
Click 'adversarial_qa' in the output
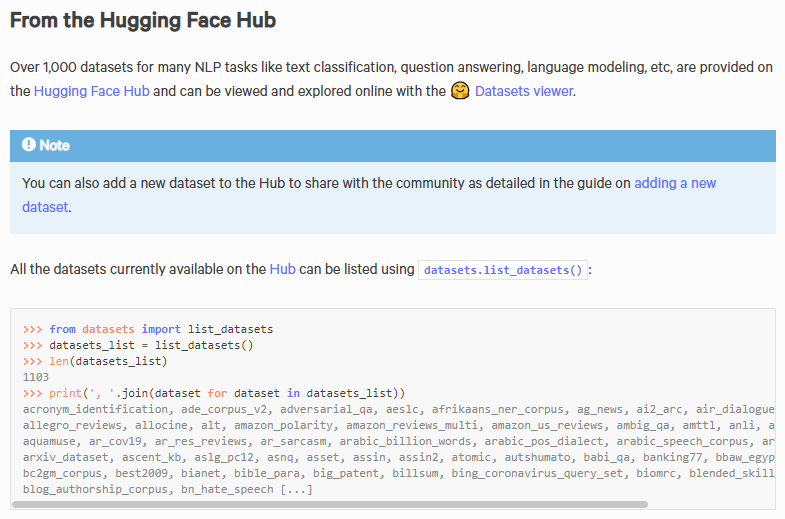(326, 409)
